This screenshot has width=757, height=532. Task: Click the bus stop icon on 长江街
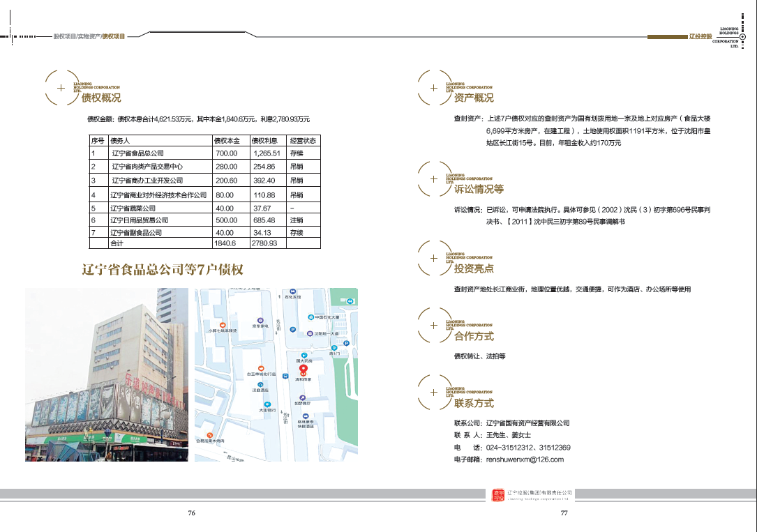pyautogui.click(x=285, y=377)
